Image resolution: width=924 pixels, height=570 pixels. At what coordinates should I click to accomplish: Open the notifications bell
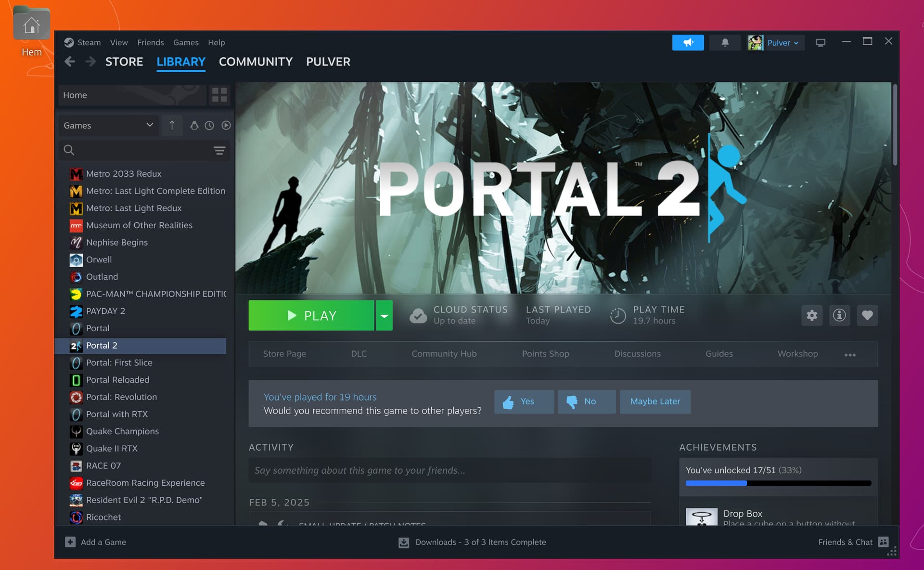tap(725, 42)
